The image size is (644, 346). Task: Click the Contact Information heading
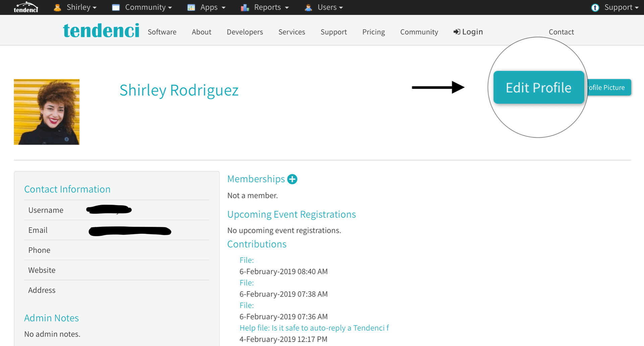click(x=67, y=189)
